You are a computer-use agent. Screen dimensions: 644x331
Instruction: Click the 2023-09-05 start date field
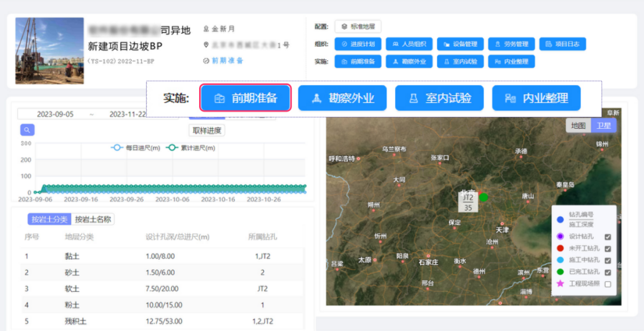(55, 114)
